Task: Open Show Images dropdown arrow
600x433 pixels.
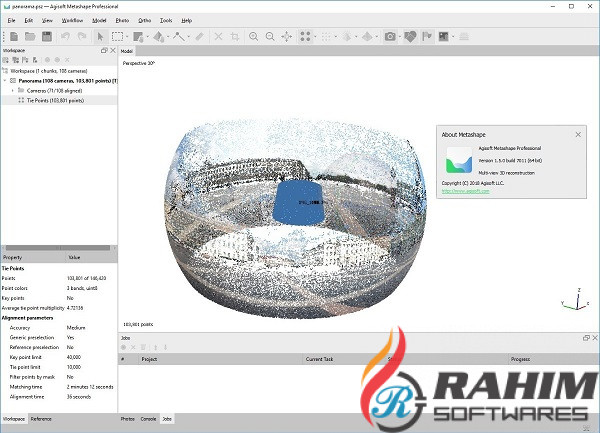Action: tap(453, 37)
